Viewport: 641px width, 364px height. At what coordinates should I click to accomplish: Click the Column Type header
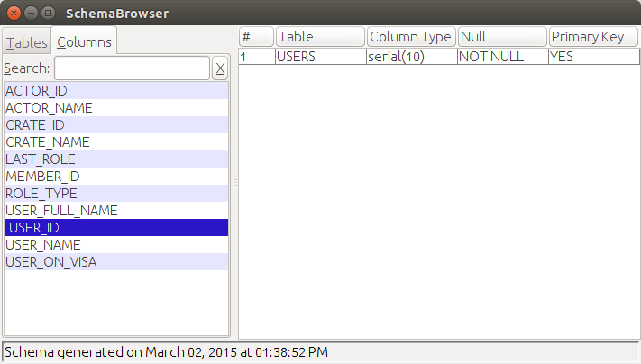pyautogui.click(x=410, y=37)
